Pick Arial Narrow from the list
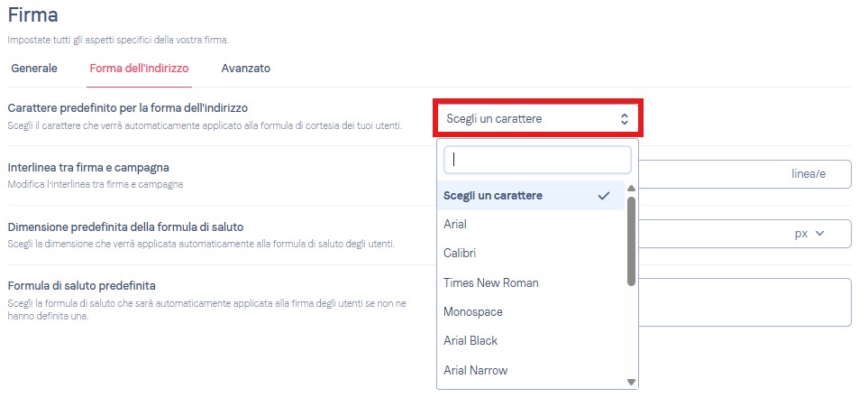868x407 pixels. 531,370
